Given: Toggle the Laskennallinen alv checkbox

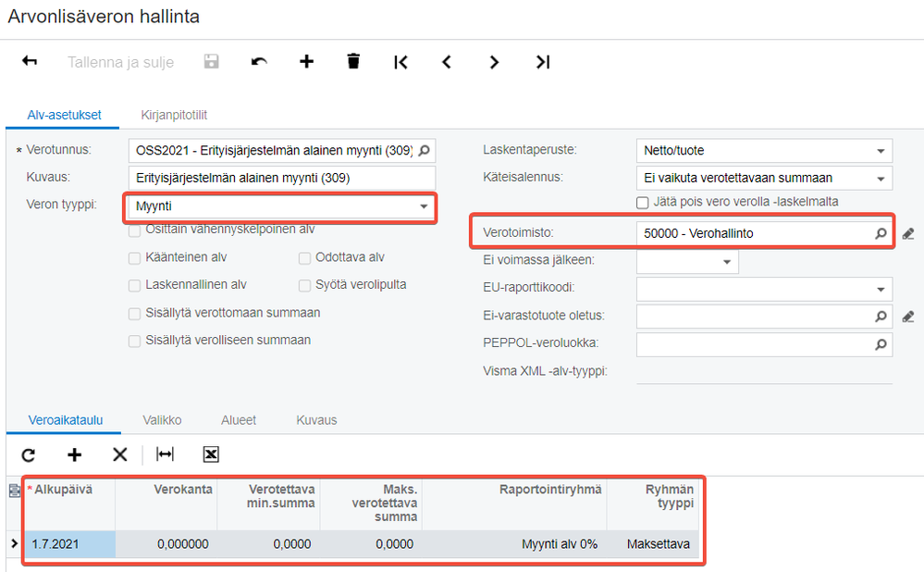Looking at the screenshot, I should pos(135,285).
